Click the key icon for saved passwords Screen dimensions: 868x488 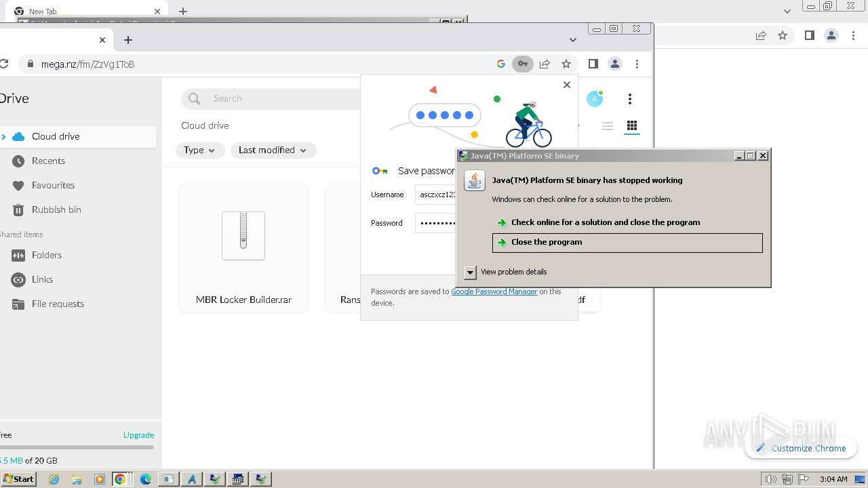522,64
